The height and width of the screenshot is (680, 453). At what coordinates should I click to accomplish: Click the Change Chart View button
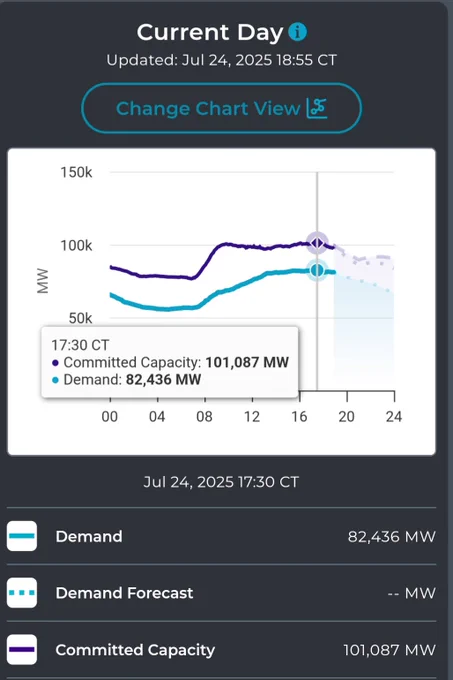point(222,108)
